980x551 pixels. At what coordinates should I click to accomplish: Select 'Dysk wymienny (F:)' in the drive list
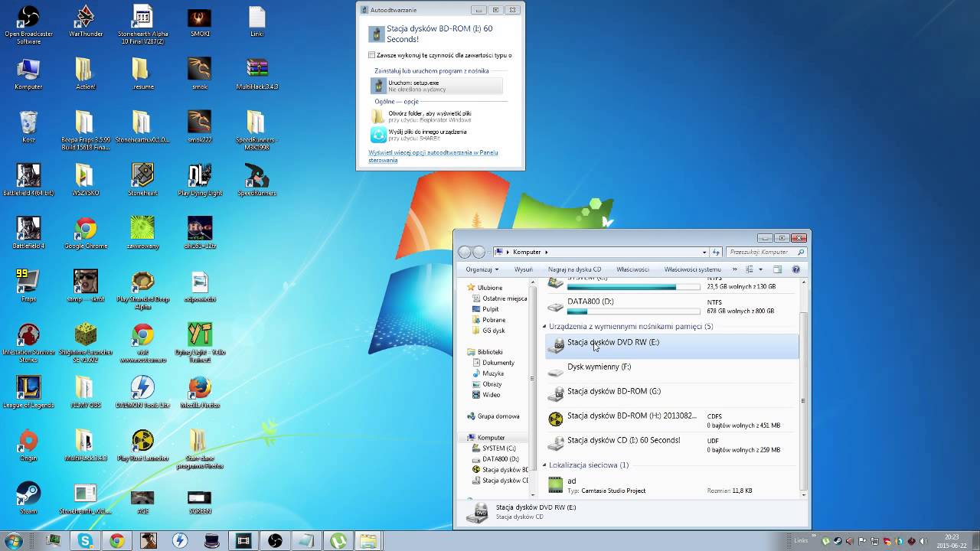pos(671,371)
